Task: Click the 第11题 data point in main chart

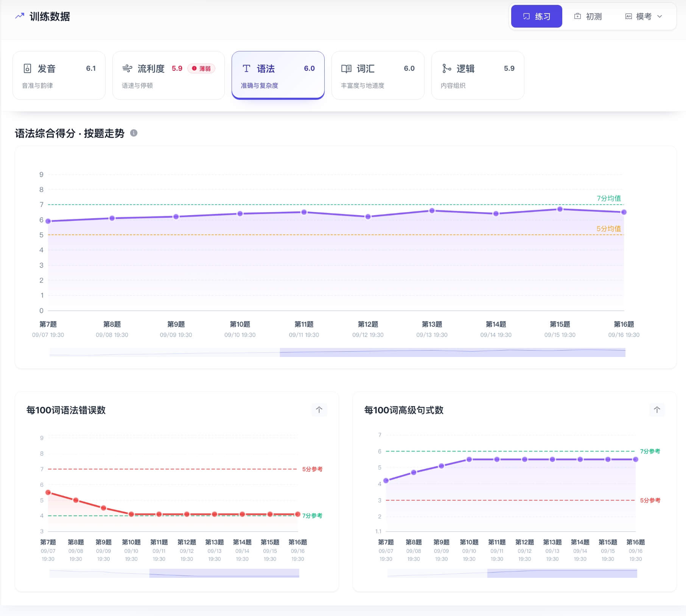Action: point(304,212)
